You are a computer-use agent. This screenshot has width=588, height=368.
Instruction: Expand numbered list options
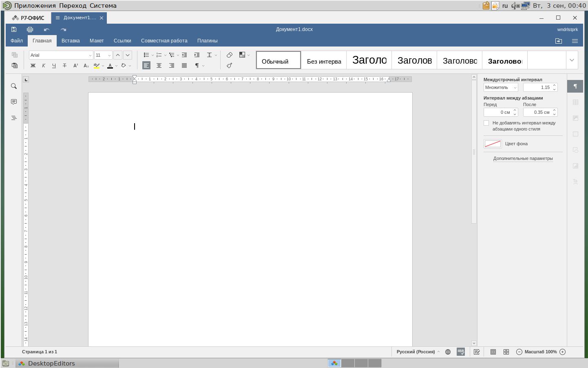165,55
